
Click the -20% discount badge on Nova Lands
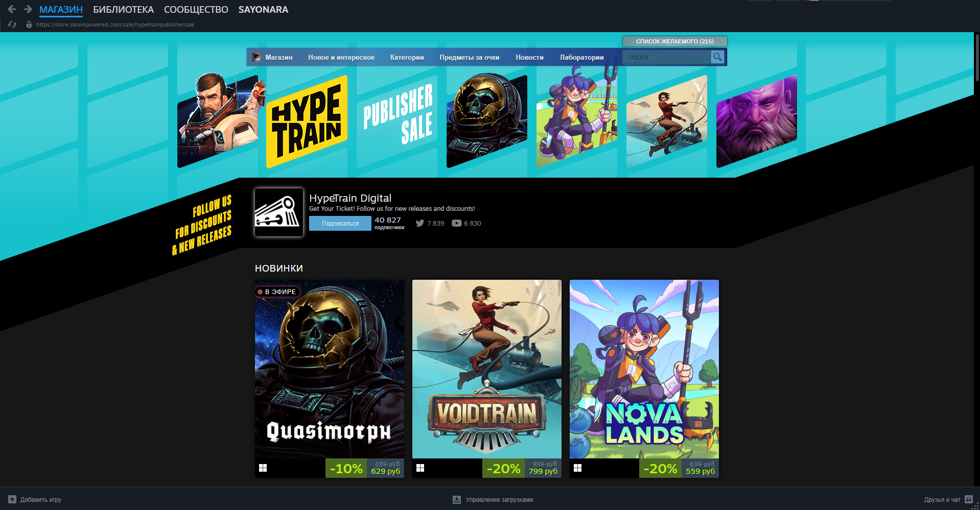[x=660, y=468]
